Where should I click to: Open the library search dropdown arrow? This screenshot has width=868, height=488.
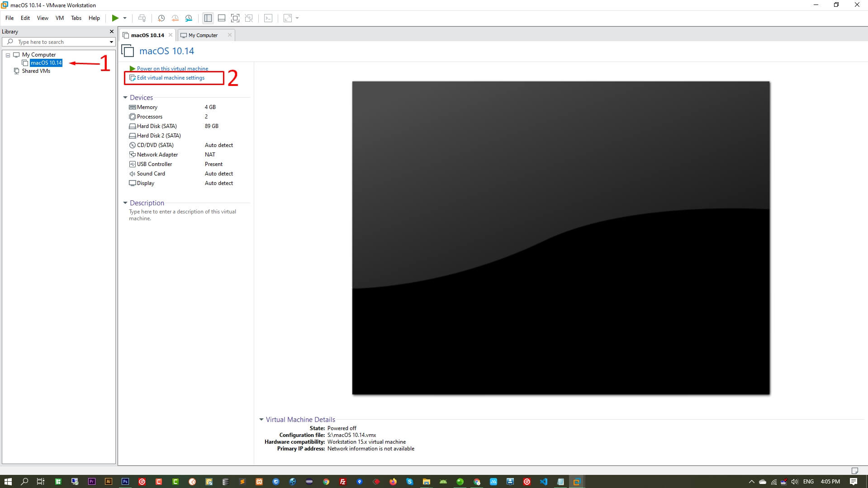(111, 42)
